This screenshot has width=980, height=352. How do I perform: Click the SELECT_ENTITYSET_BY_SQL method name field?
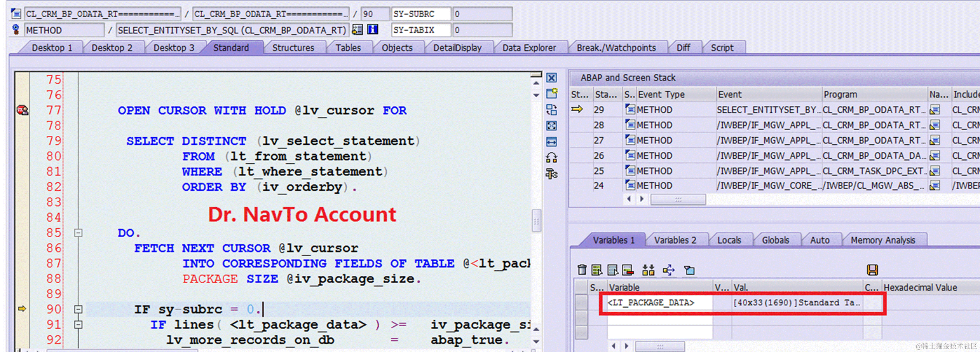(232, 30)
